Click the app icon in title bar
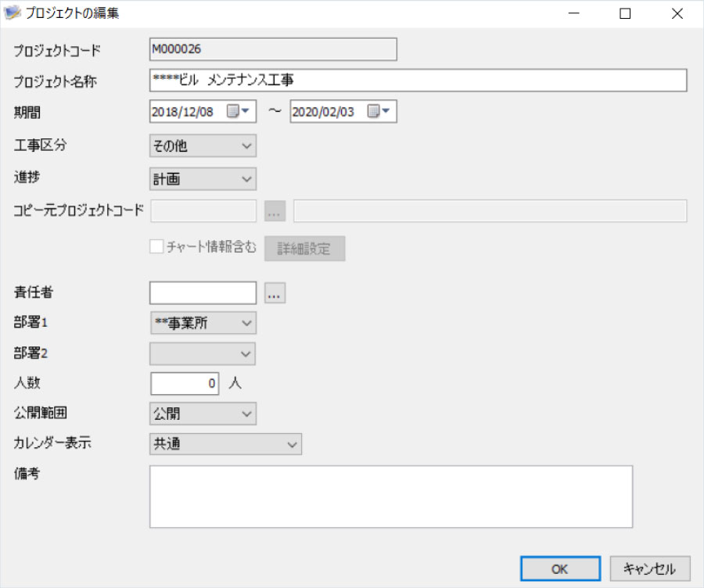704x588 pixels. (x=12, y=13)
